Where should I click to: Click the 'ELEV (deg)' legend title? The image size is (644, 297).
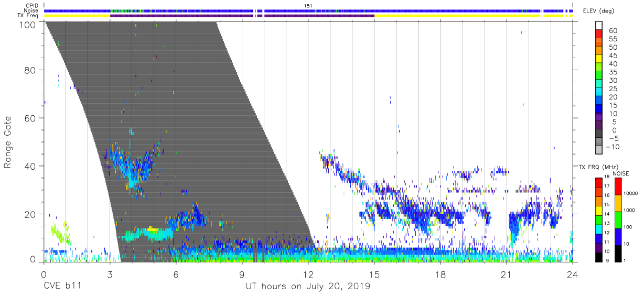click(598, 11)
